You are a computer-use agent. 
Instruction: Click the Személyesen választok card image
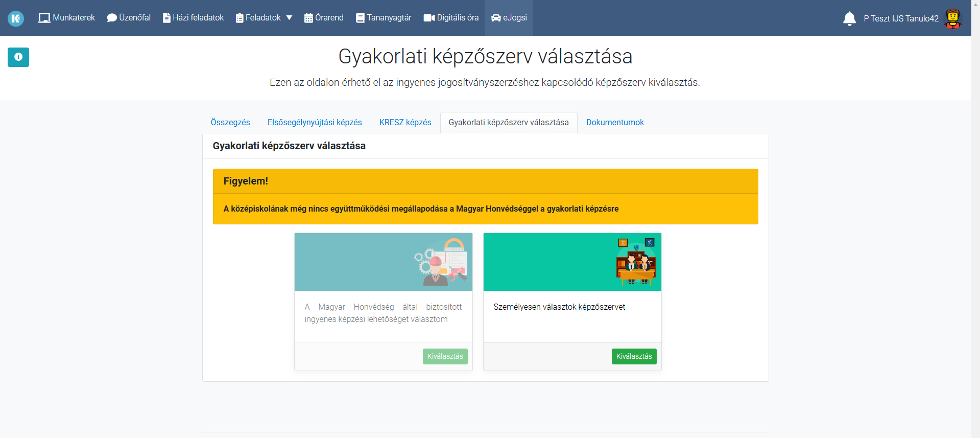click(x=572, y=262)
